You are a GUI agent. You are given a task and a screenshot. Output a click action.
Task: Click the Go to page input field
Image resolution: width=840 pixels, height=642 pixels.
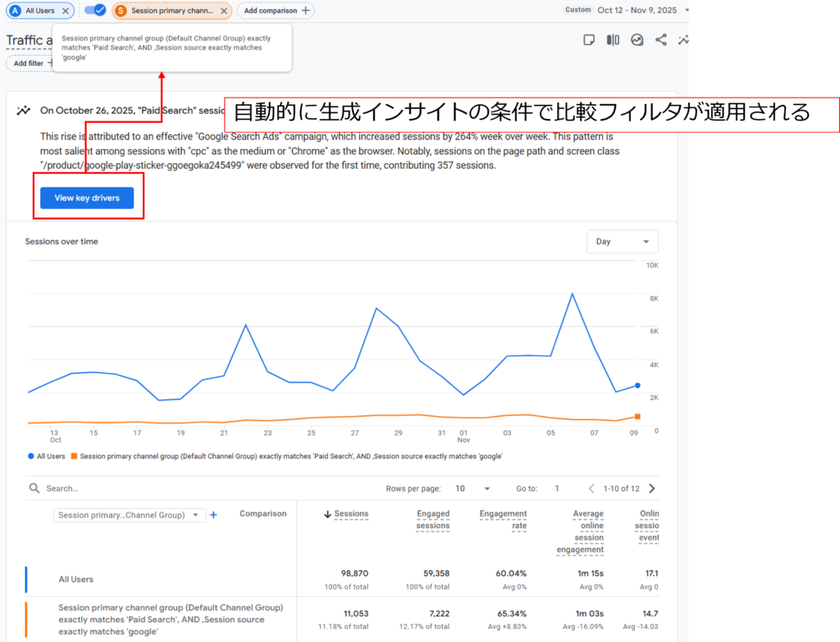557,489
